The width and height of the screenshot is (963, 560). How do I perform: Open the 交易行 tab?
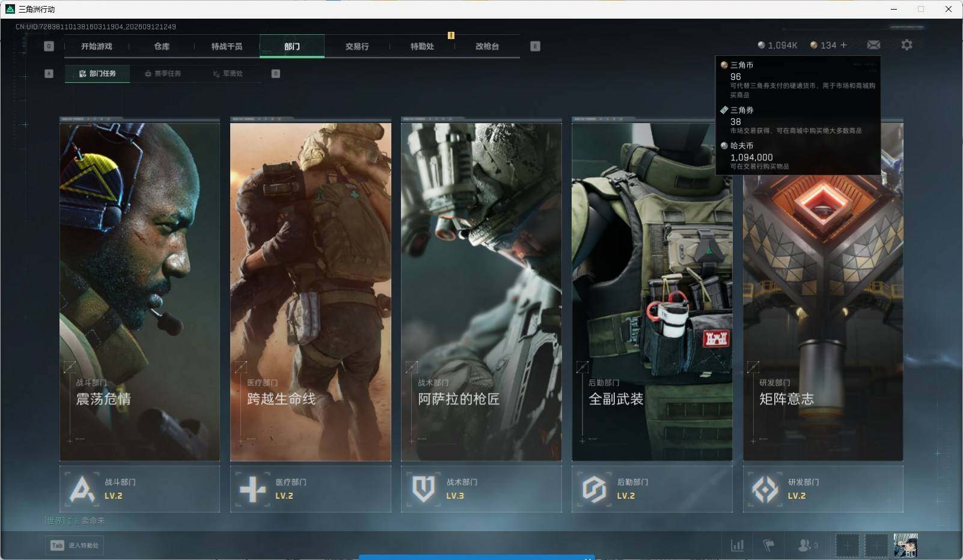(357, 46)
